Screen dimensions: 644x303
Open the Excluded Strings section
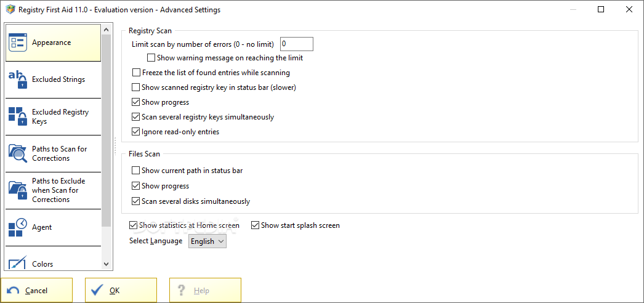pyautogui.click(x=53, y=79)
